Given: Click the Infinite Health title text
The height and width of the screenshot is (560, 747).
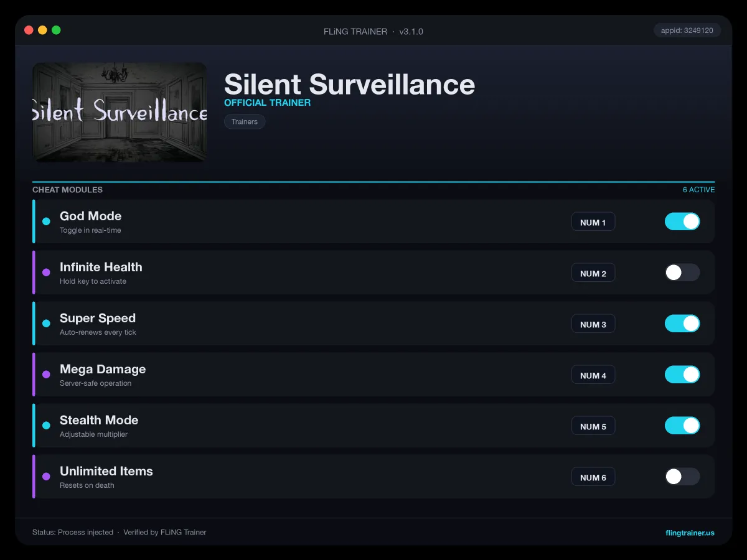Looking at the screenshot, I should pyautogui.click(x=101, y=267).
